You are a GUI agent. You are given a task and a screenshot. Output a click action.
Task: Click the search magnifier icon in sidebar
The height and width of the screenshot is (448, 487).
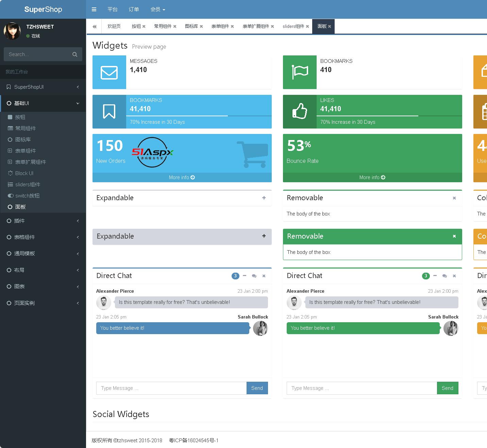tap(75, 54)
